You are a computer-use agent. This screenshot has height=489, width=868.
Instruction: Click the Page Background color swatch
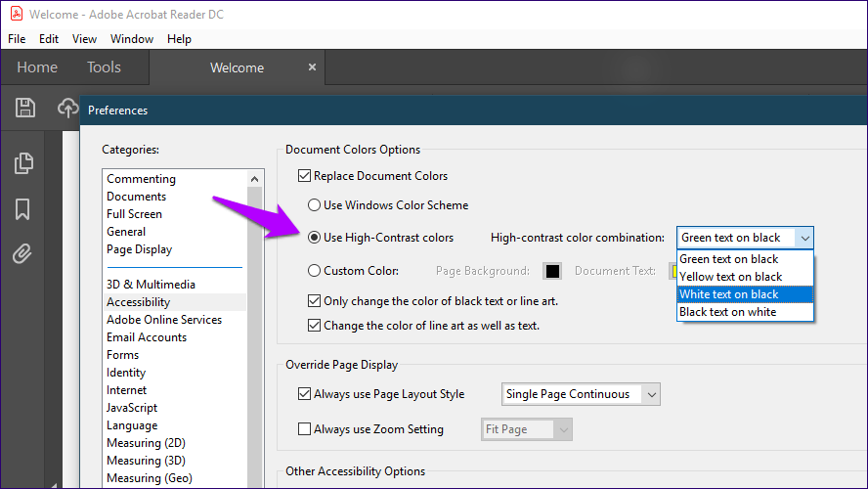tap(552, 271)
